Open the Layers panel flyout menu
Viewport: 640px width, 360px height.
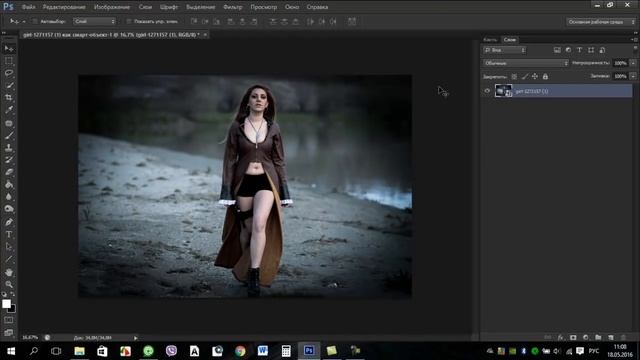[634, 40]
